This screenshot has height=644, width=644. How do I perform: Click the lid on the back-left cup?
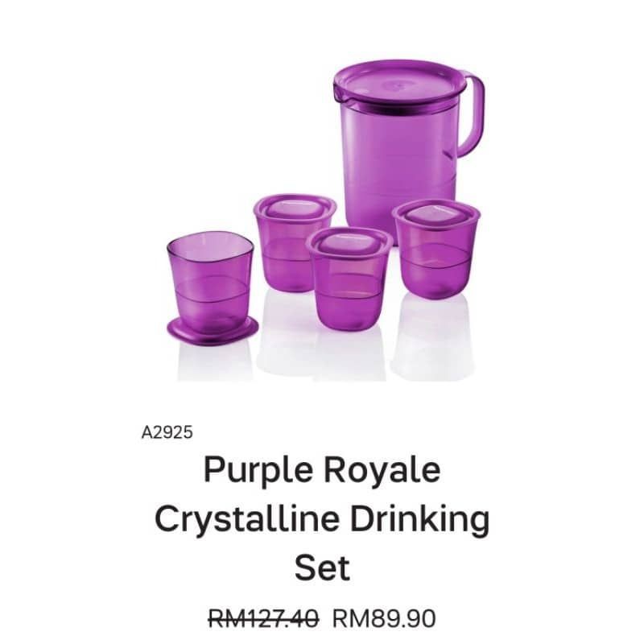295,208
